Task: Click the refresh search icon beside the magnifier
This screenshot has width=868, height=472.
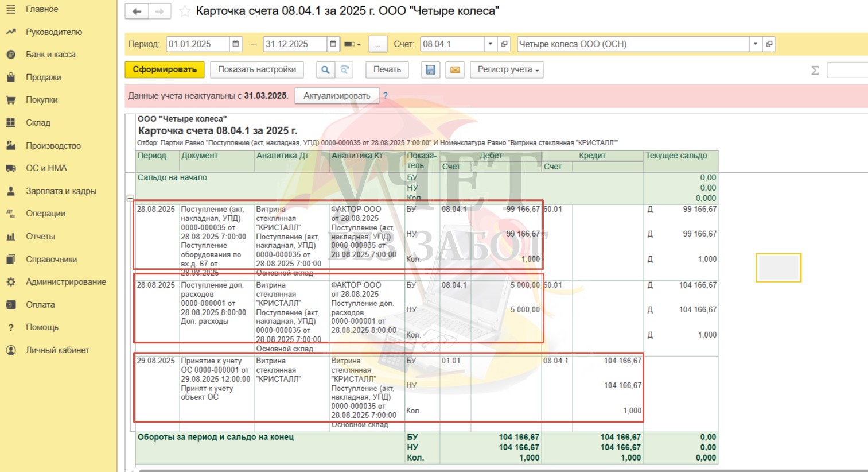Action: click(x=345, y=69)
